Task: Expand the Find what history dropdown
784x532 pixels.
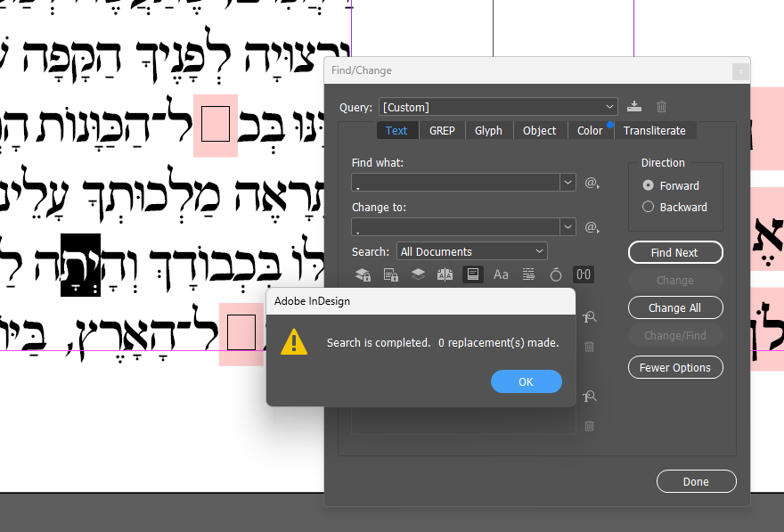Action: 568,183
